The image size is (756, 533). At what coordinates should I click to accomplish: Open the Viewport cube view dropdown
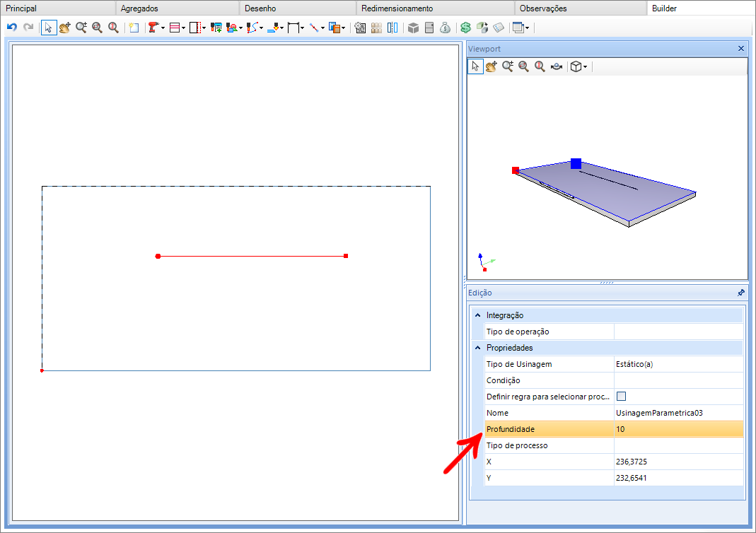click(x=585, y=66)
